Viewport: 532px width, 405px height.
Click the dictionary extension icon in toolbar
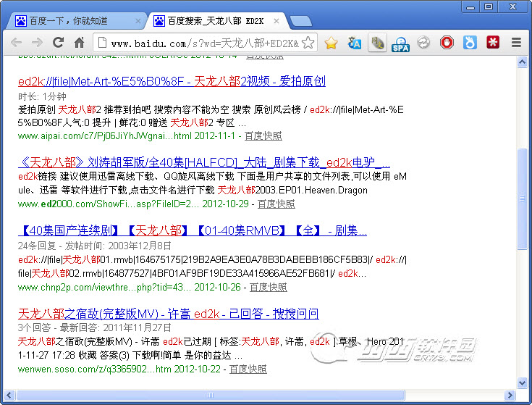(377, 43)
